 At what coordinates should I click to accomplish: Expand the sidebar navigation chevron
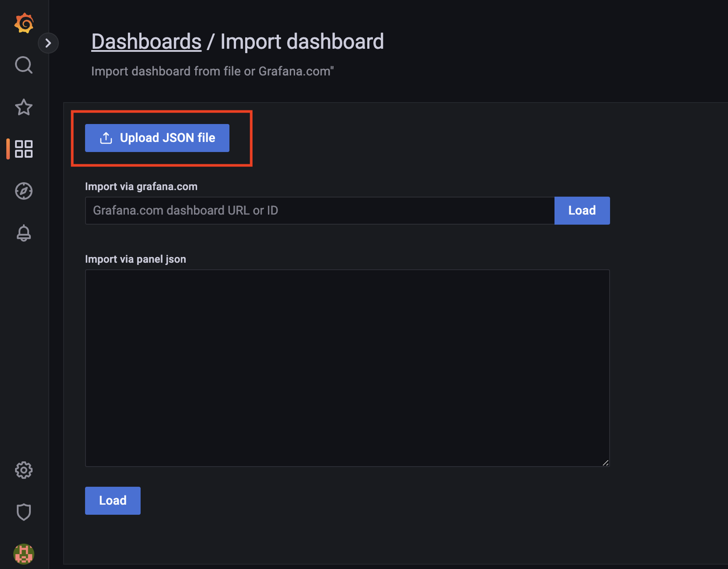[x=48, y=43]
